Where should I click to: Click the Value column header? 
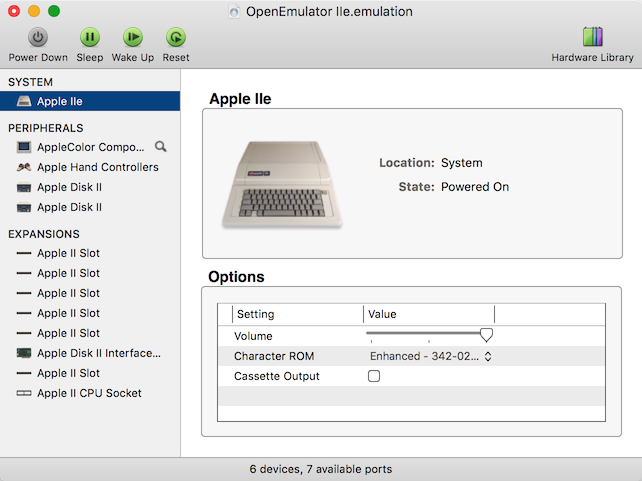[429, 314]
